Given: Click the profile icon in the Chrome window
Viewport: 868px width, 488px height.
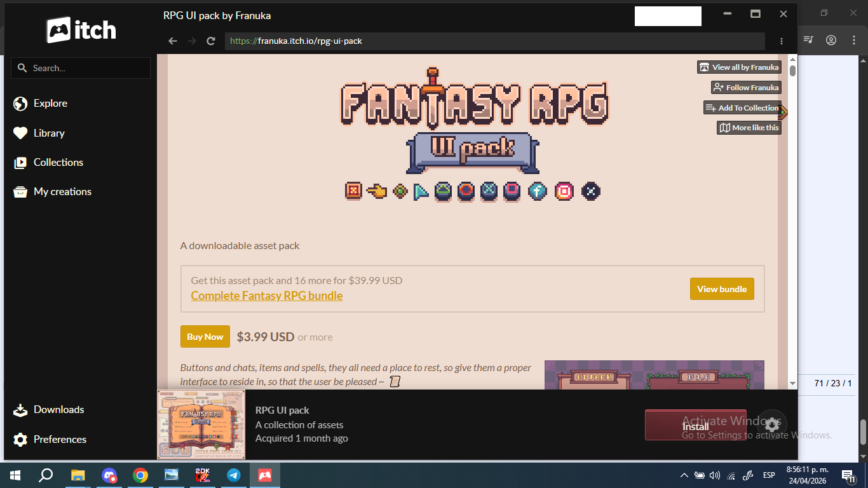Looking at the screenshot, I should pos(831,39).
